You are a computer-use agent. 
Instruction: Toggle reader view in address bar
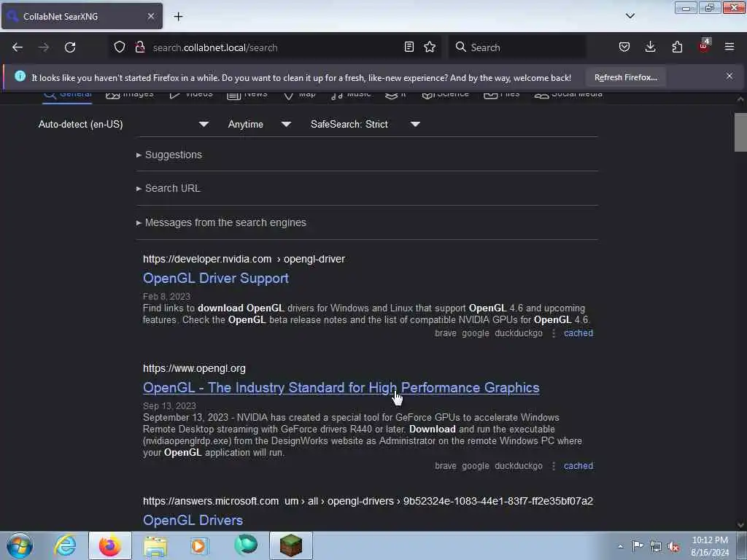[409, 47]
